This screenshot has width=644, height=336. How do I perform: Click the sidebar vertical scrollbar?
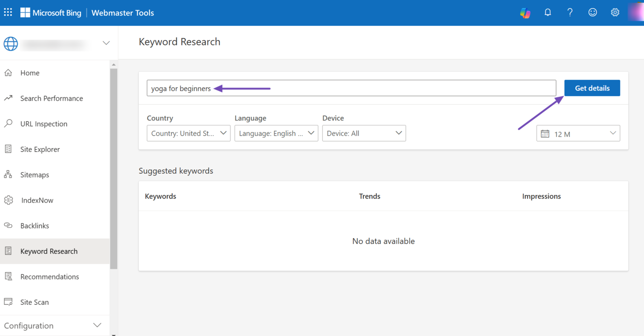pyautogui.click(x=114, y=168)
